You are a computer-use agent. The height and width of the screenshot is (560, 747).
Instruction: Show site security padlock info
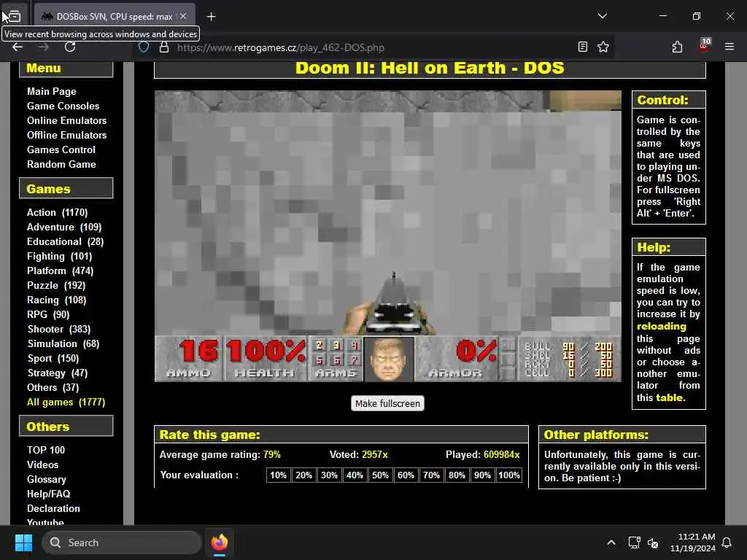click(x=164, y=47)
